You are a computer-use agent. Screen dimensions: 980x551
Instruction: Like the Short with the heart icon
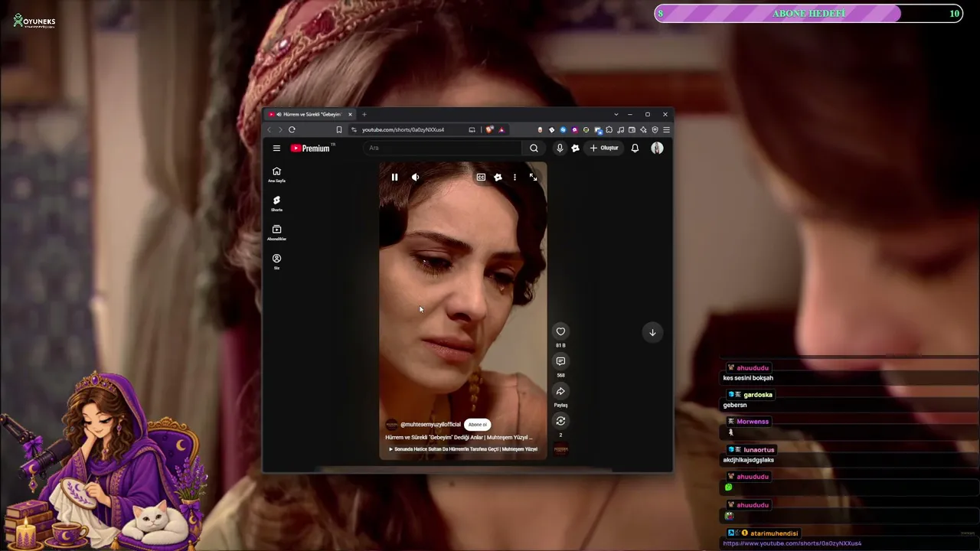[560, 331]
